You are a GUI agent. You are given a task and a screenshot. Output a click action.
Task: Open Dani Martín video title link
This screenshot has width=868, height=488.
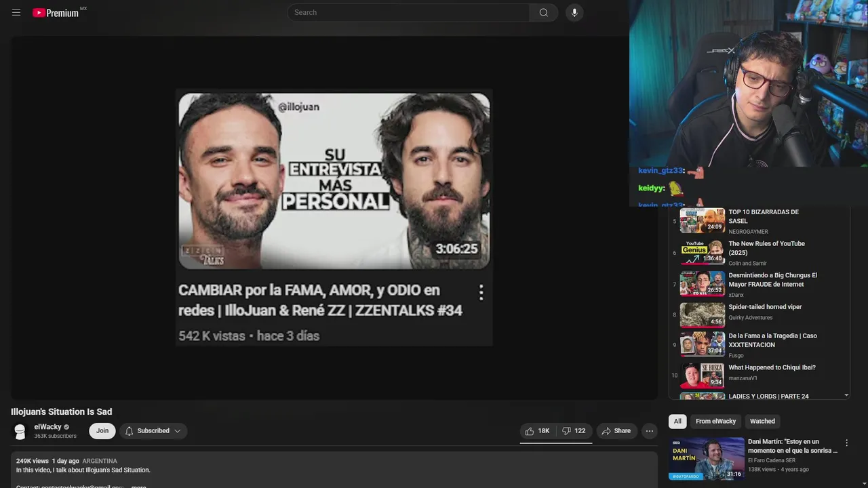(793, 446)
